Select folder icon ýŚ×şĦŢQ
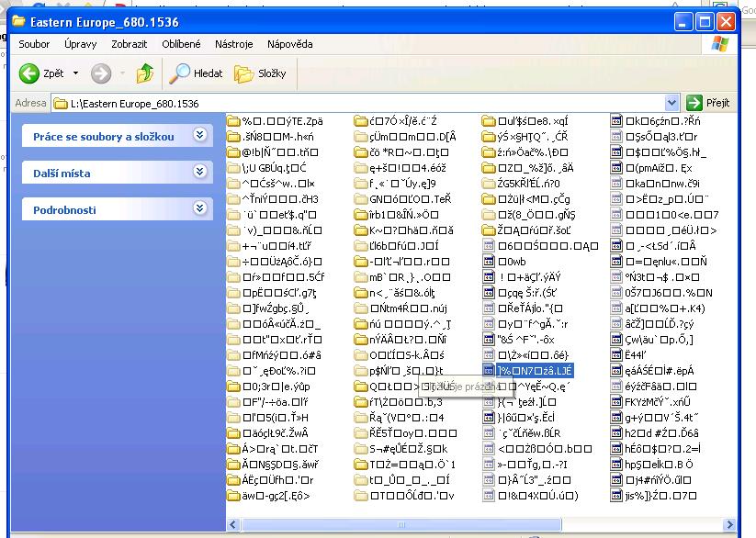Viewport: 756px width, 538px height. click(489, 137)
